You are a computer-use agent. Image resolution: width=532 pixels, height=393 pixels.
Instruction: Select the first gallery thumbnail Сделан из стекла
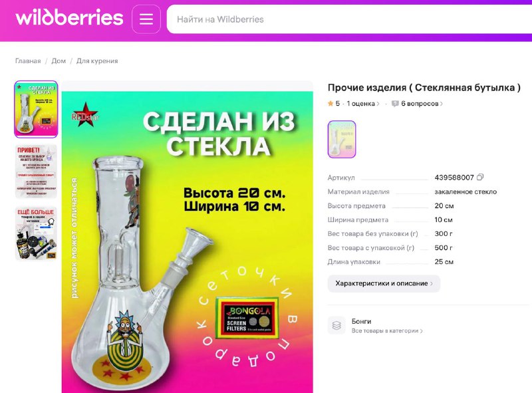(x=36, y=109)
